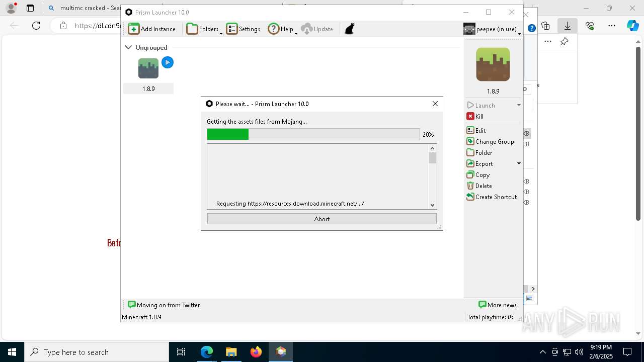Click scroll up arrow in log area
The height and width of the screenshot is (362, 644).
(x=432, y=148)
